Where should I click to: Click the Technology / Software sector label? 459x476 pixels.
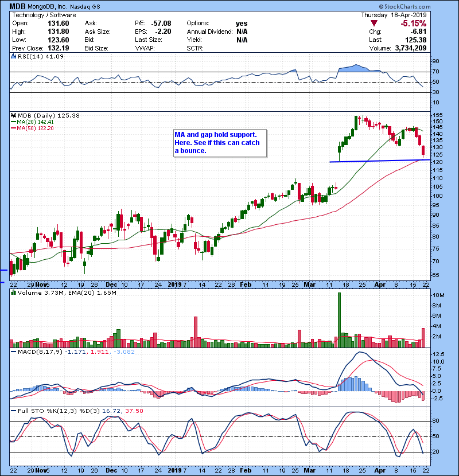coord(44,15)
